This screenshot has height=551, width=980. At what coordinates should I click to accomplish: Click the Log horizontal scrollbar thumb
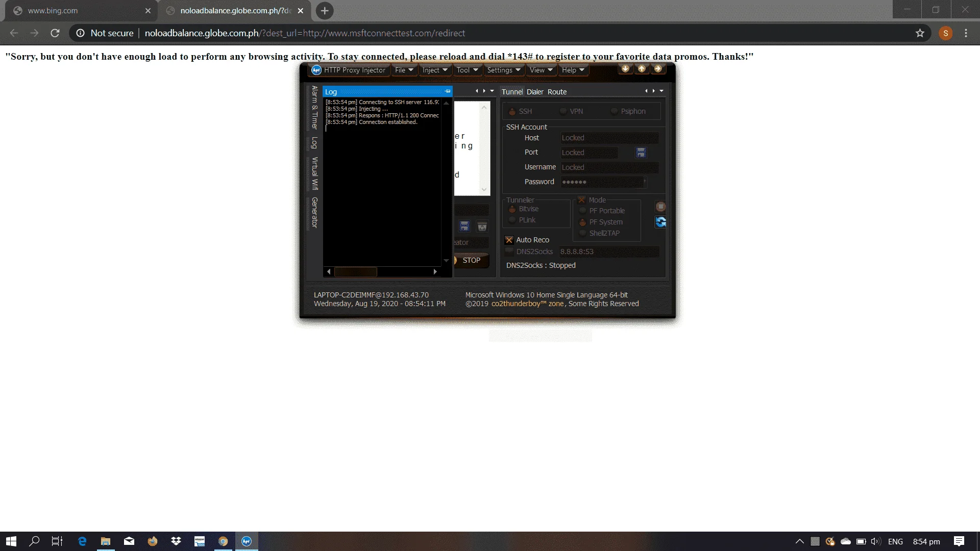[356, 272]
